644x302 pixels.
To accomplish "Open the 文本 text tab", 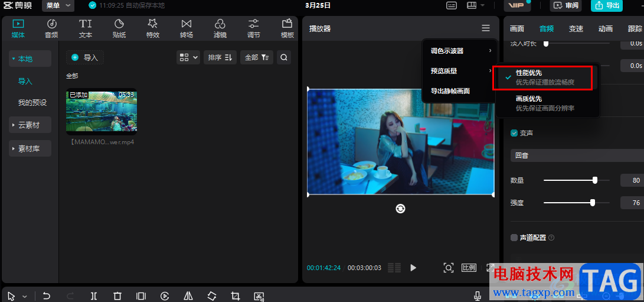I will click(x=86, y=28).
